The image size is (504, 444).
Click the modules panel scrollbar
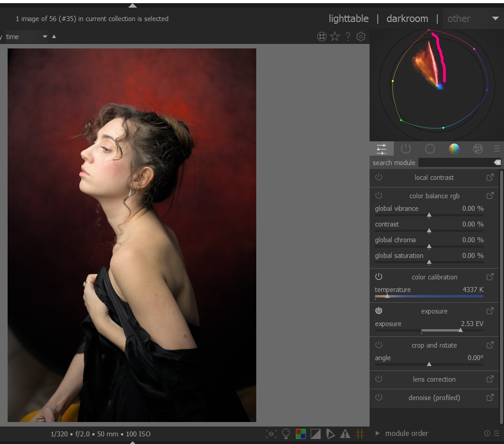click(501, 298)
